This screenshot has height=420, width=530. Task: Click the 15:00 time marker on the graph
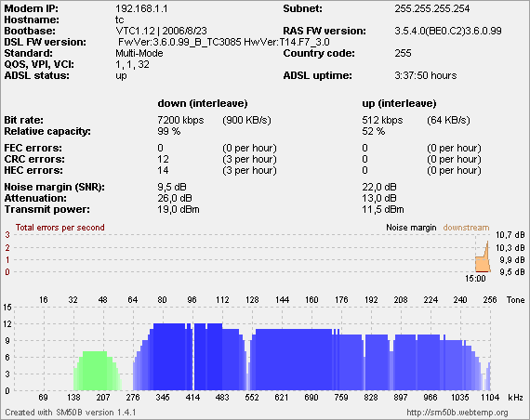tap(475, 279)
